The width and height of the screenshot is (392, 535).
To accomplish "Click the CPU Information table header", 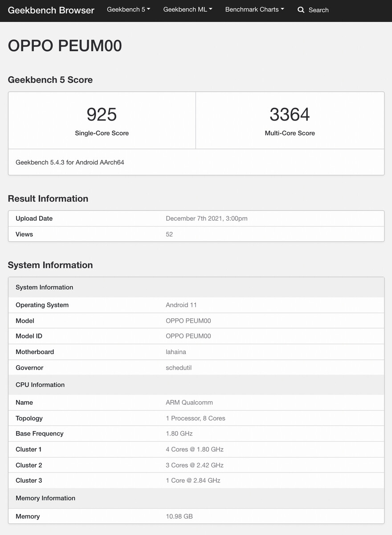I will [196, 385].
